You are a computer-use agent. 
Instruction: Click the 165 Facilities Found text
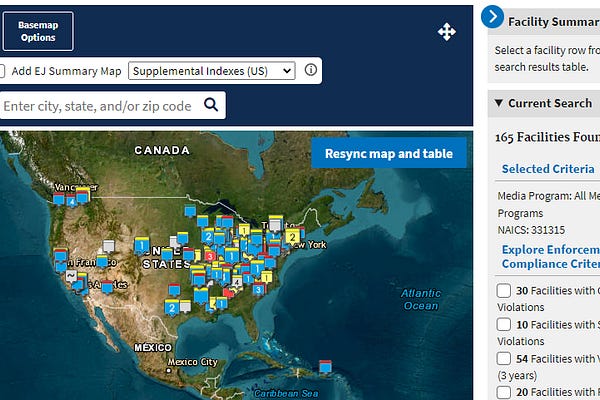[547, 137]
